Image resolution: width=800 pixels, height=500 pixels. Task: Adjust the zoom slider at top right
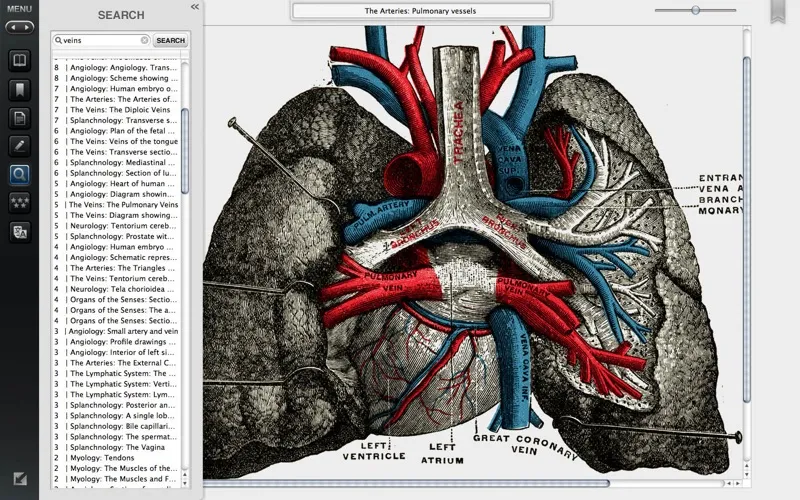point(695,10)
